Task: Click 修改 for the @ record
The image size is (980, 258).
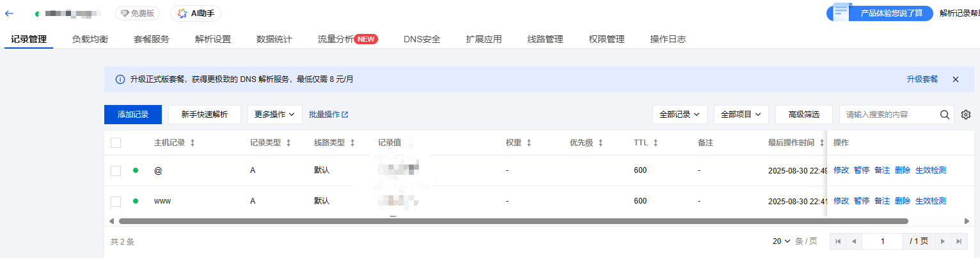Action: (841, 170)
